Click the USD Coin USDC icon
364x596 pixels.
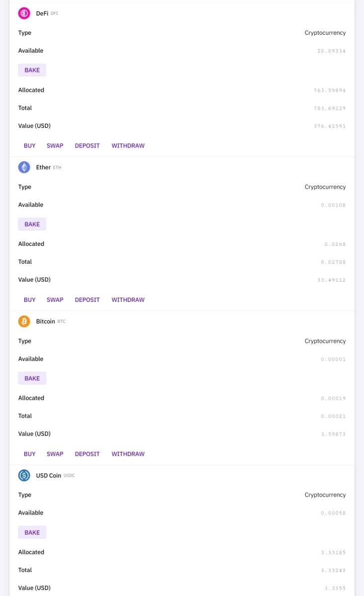pos(24,475)
